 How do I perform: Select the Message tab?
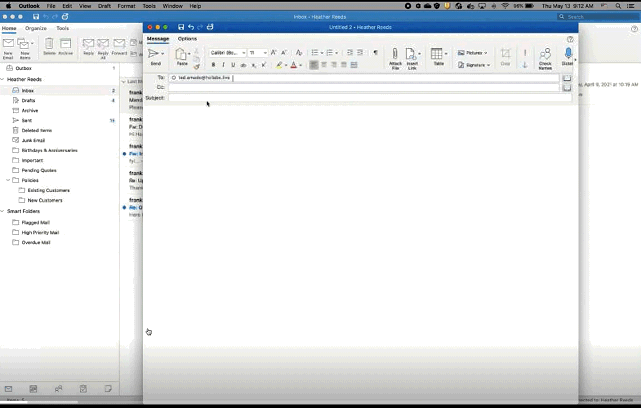[158, 39]
